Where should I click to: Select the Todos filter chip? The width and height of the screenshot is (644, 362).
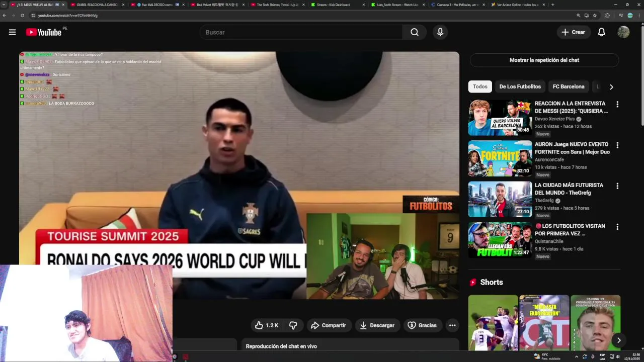pyautogui.click(x=480, y=86)
